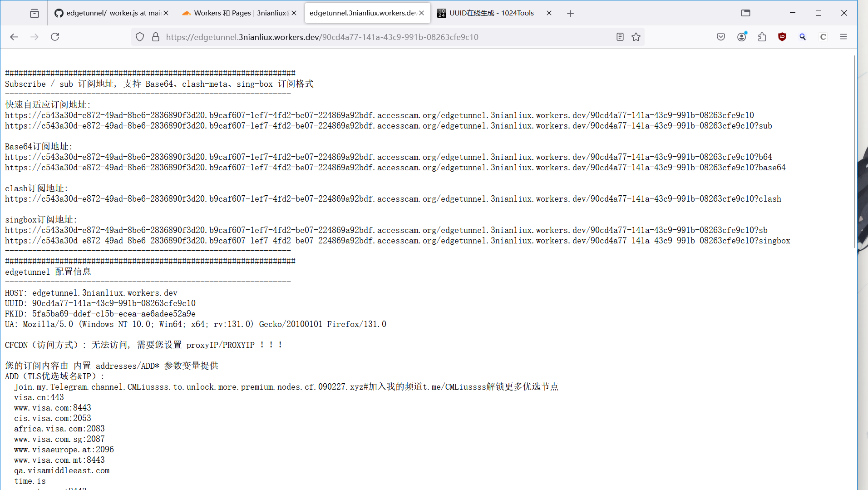Click the subscription URL ending in ?clash
Viewport: 868px width, 490px height.
pyautogui.click(x=393, y=199)
